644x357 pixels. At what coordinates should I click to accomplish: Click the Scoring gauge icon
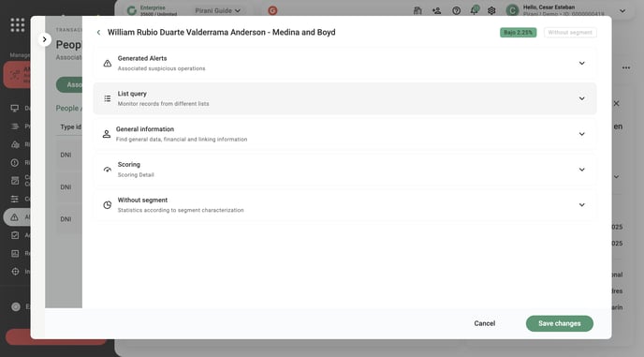pos(108,170)
